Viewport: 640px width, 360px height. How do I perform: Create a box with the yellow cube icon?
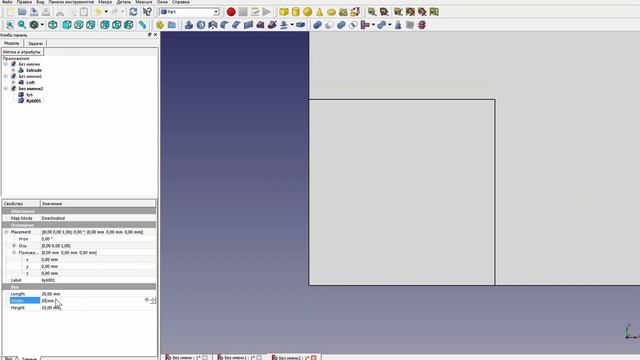[x=284, y=12]
